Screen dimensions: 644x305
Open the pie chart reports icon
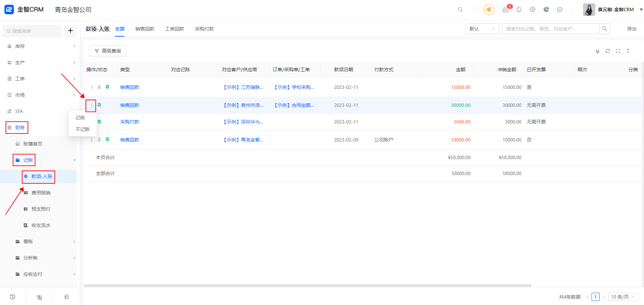546,9
